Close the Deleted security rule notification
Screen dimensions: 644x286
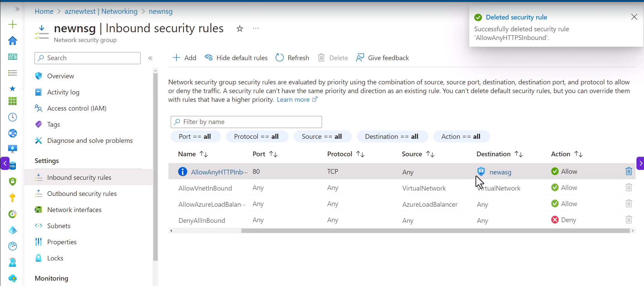click(x=634, y=17)
